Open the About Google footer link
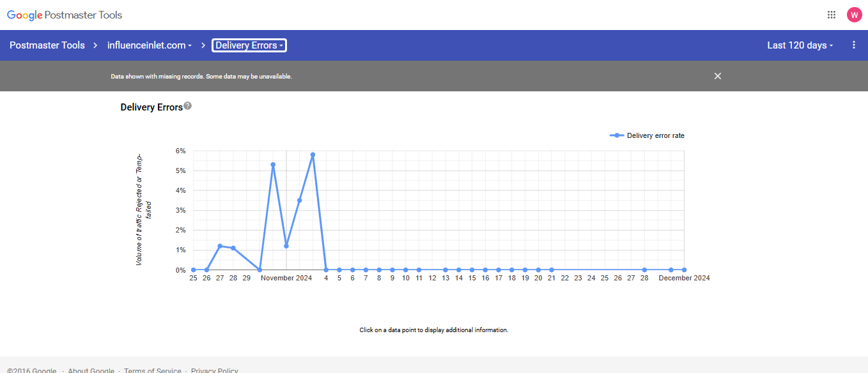The image size is (868, 373). tap(91, 370)
